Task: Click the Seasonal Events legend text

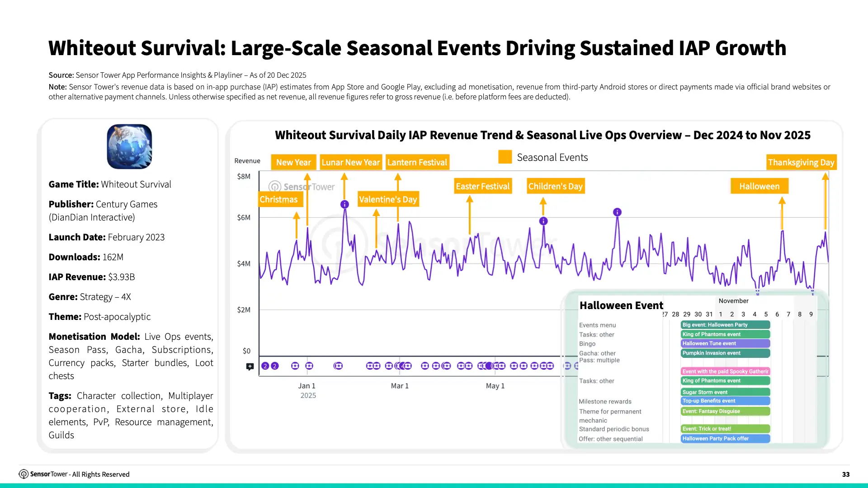Action: click(552, 157)
